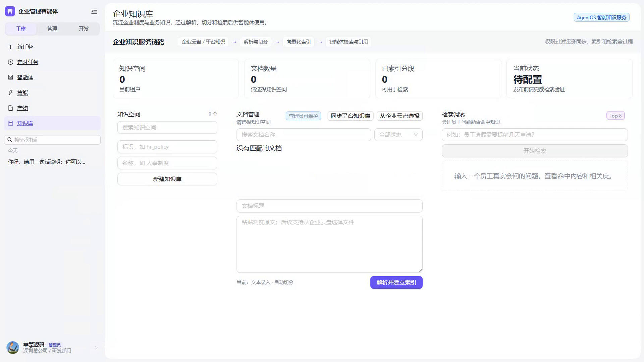Open the 智能体 menu link
This screenshot has height=362, width=644.
pyautogui.click(x=25, y=77)
